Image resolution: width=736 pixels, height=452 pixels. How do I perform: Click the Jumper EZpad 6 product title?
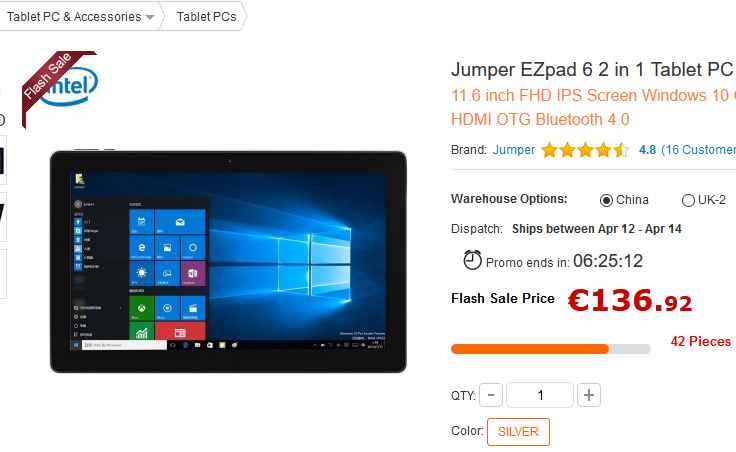[x=592, y=69]
